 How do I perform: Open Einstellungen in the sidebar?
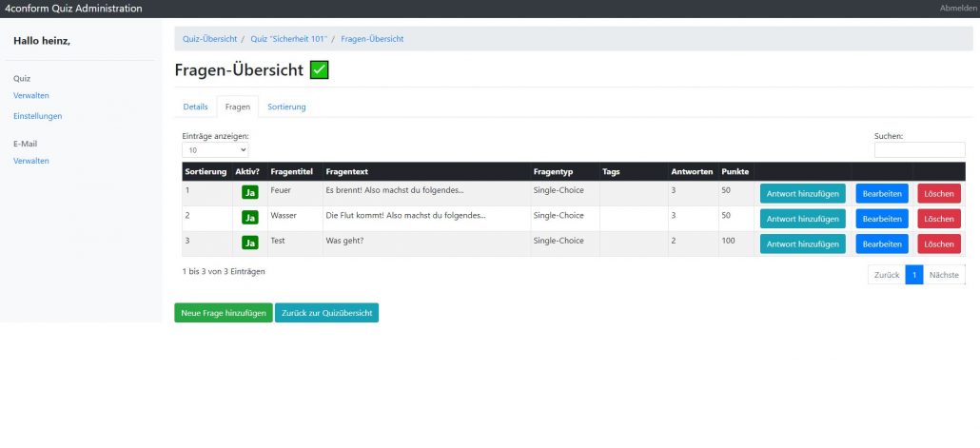tap(38, 116)
